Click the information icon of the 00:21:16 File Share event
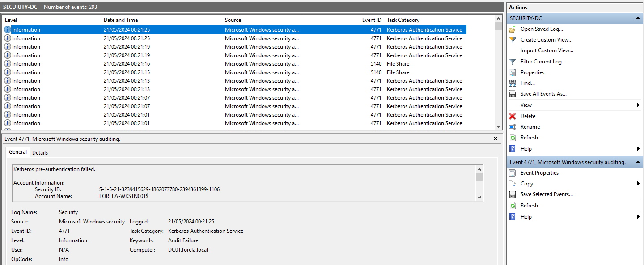Viewport: 644px width, 265px height. click(x=8, y=64)
